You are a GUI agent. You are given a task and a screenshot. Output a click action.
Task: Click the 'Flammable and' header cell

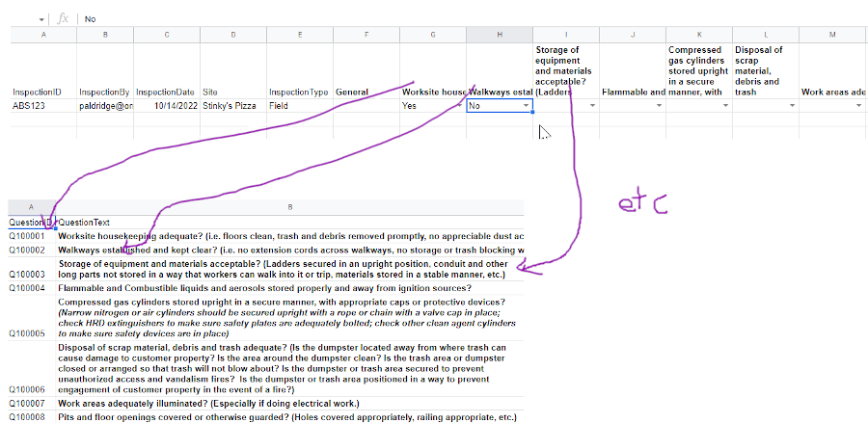(x=632, y=70)
